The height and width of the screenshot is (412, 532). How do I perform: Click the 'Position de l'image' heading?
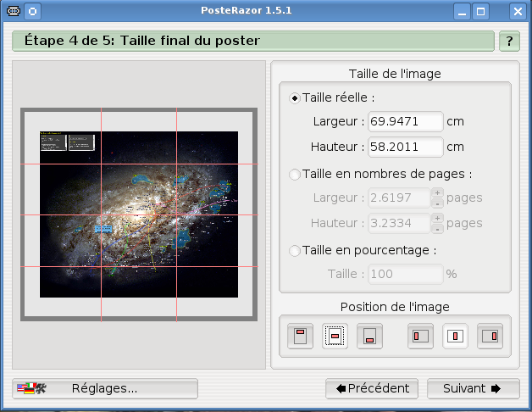pos(395,307)
